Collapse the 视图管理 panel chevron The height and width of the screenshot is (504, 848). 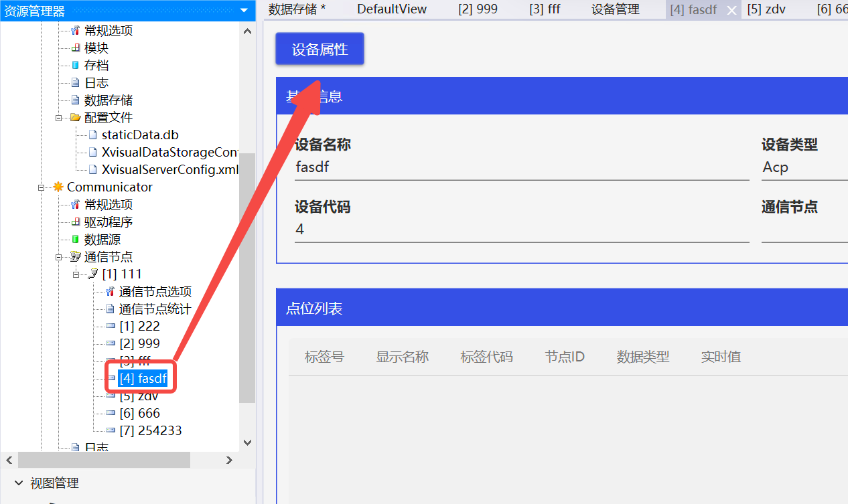click(x=18, y=483)
